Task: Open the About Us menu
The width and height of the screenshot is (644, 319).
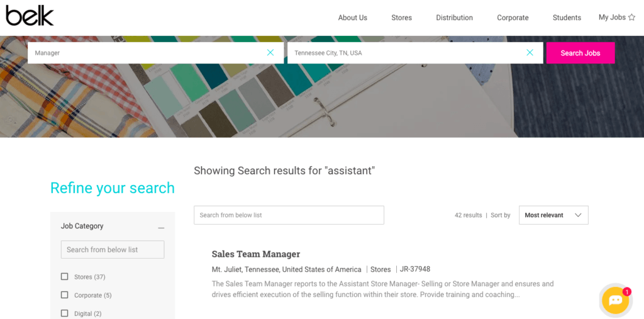Action: 352,18
